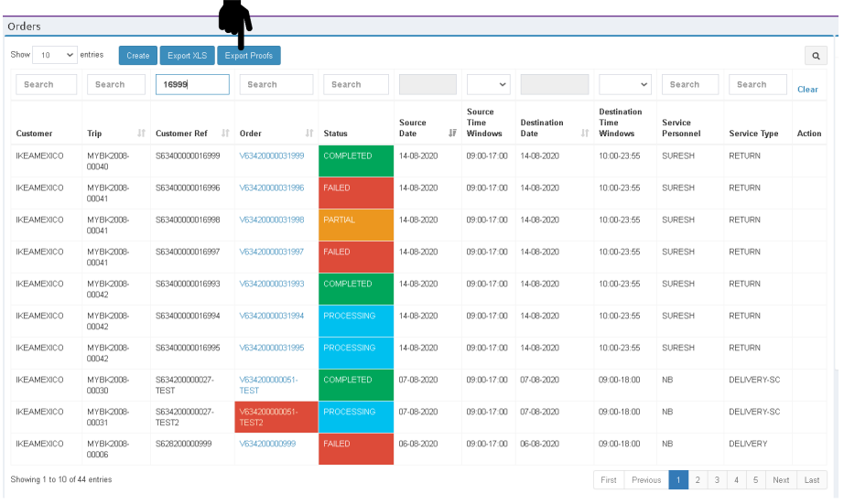Sort by Customer Ref column arrows

click(225, 133)
